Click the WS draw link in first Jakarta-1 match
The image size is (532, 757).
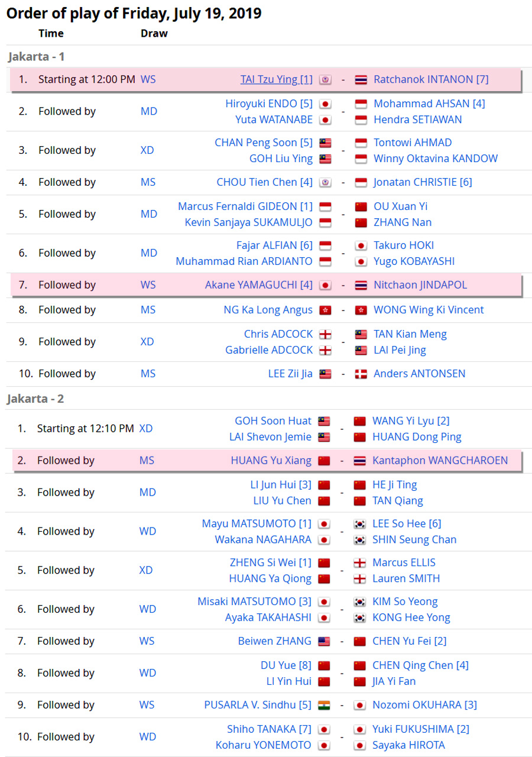(x=148, y=79)
